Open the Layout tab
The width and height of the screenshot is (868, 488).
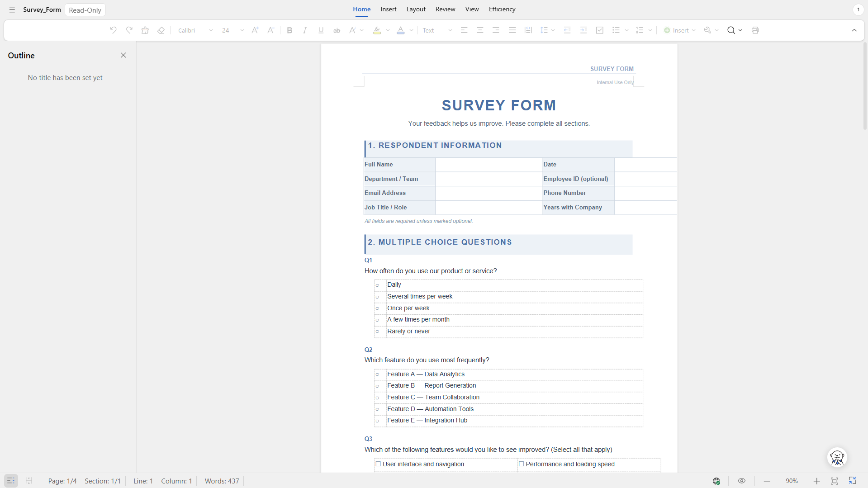(416, 9)
